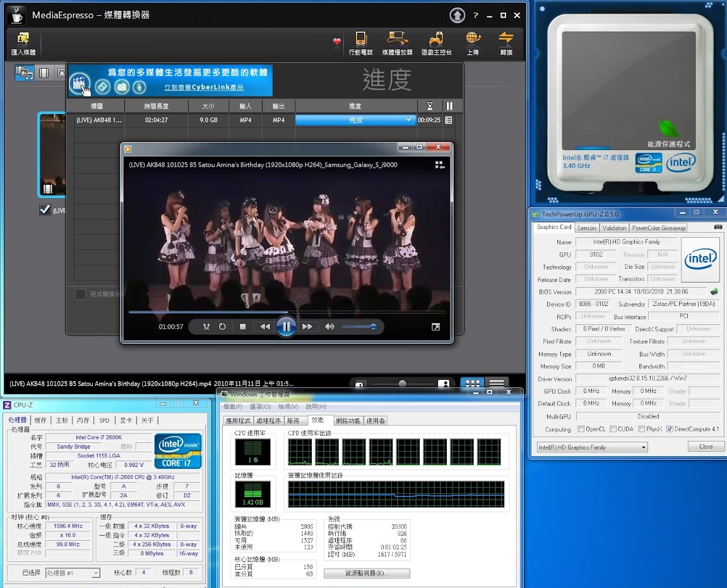Click the pause-all icon in progress header
Image resolution: width=727 pixels, height=588 pixels.
point(449,106)
